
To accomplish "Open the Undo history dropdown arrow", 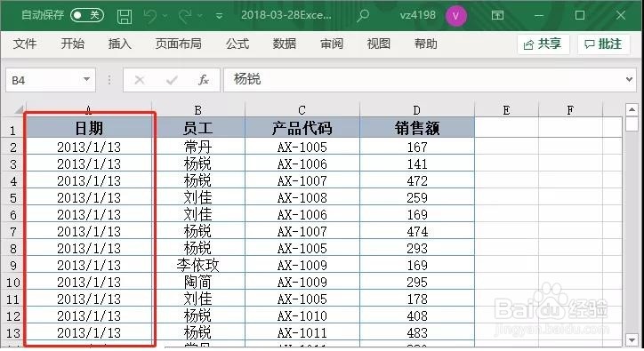I will pyautogui.click(x=165, y=16).
